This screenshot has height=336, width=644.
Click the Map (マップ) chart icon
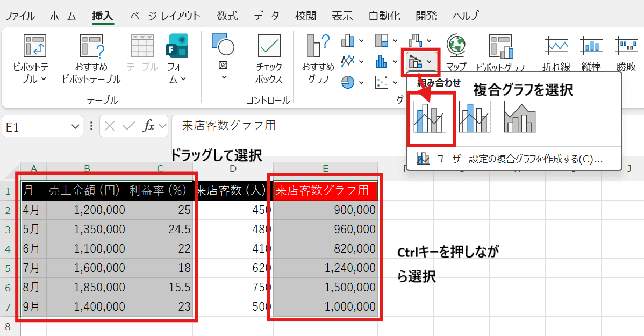[456, 46]
